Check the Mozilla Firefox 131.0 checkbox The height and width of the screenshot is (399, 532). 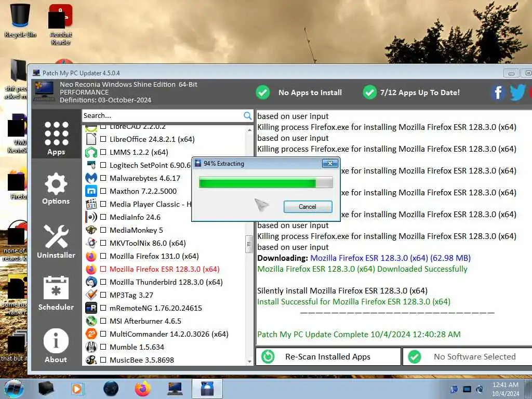click(103, 256)
